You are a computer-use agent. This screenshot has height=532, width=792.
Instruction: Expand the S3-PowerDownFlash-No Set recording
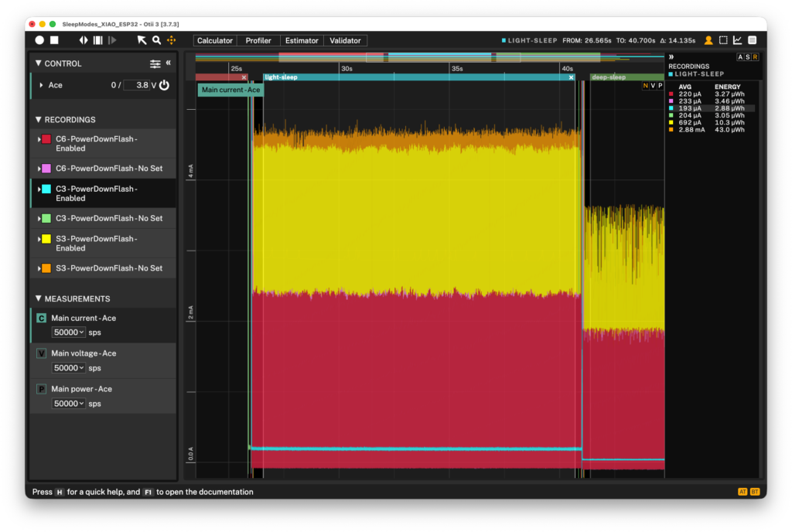pos(39,268)
